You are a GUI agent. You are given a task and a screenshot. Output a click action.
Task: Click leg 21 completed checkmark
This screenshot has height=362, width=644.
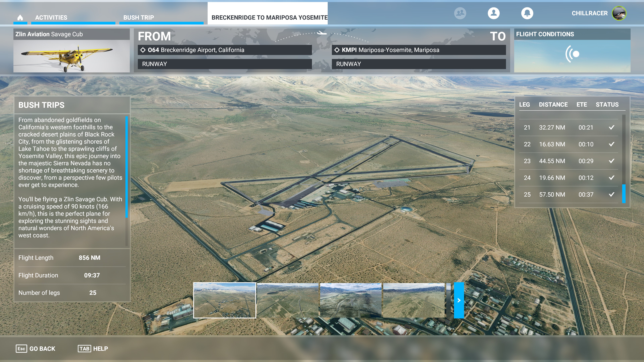[611, 127]
